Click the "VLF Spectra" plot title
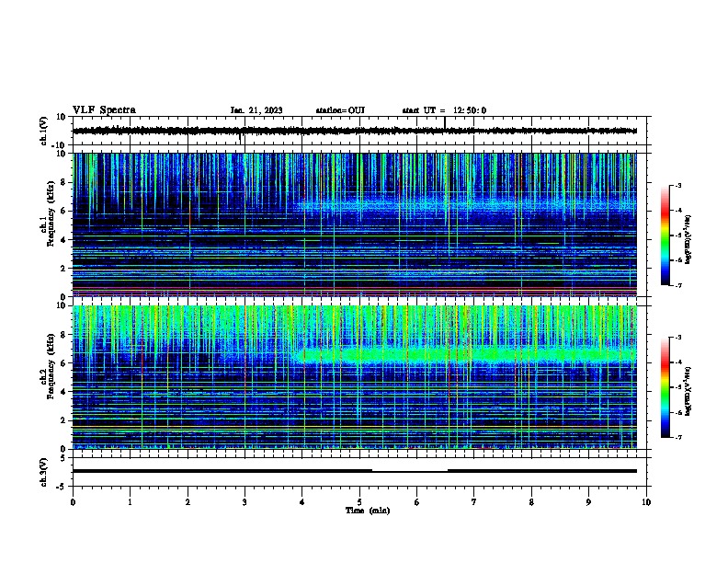 pyautogui.click(x=104, y=110)
